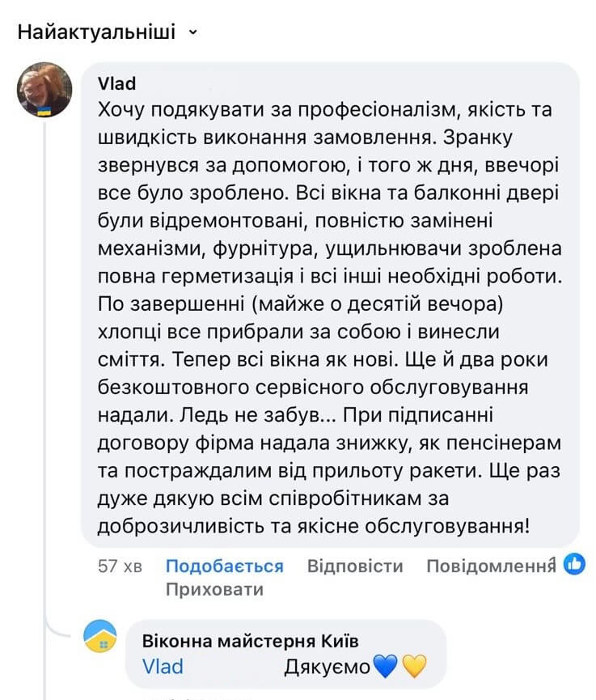Click the blue heart emoji in reply
Screen dimensions: 596x700
point(385,667)
